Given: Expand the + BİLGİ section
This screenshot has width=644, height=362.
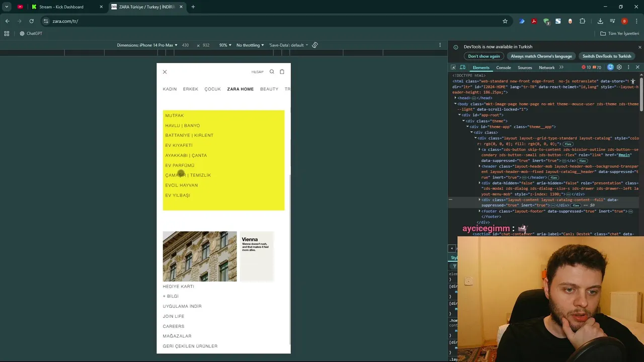Looking at the screenshot, I should coord(171,296).
